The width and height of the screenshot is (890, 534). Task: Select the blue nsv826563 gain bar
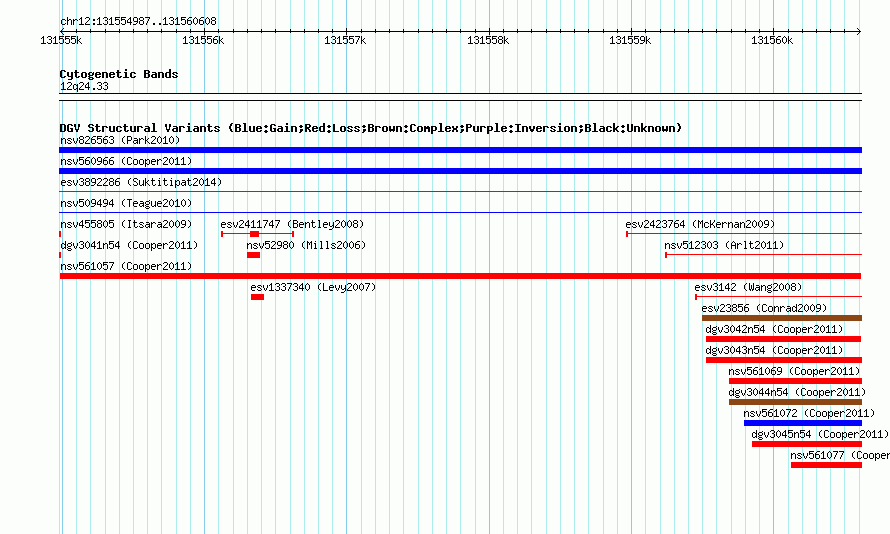(x=460, y=150)
